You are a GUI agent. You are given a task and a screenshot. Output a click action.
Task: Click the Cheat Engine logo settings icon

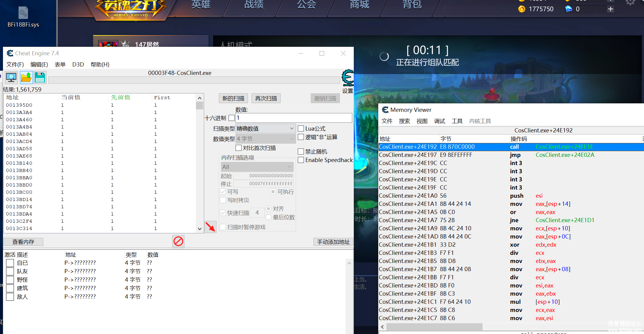click(x=348, y=78)
